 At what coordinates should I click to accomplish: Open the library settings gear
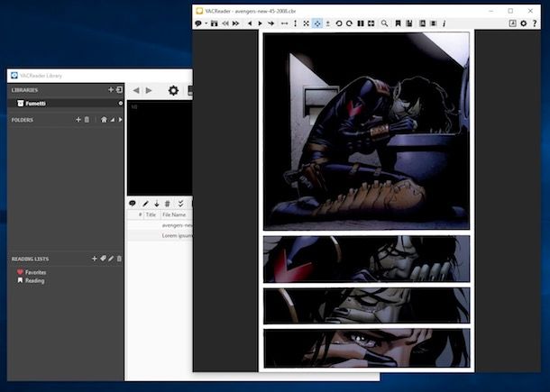(x=173, y=90)
